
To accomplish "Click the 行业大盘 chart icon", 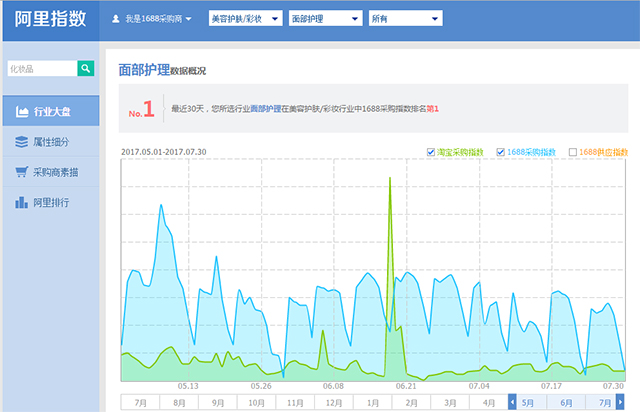I will tap(22, 111).
